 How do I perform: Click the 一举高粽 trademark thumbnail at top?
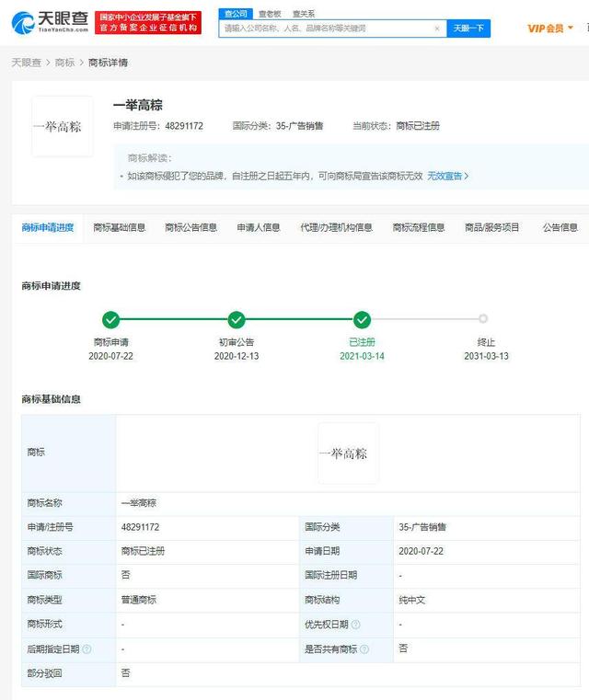pyautogui.click(x=63, y=127)
